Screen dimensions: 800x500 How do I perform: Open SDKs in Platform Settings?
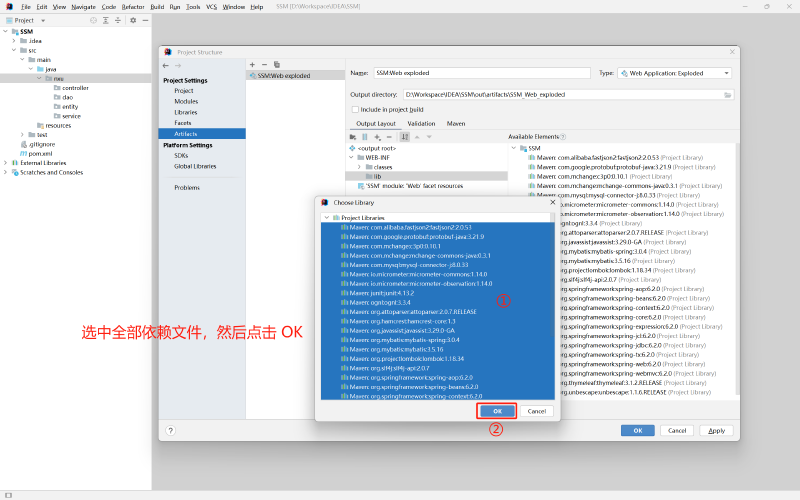(181, 156)
